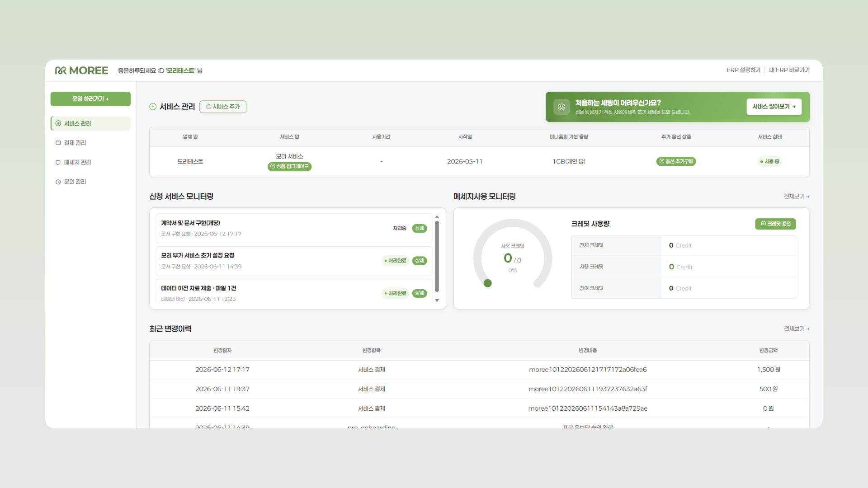Click the 신청 서비스 list scrollbar thumb
This screenshot has width=868, height=488.
tap(437, 257)
